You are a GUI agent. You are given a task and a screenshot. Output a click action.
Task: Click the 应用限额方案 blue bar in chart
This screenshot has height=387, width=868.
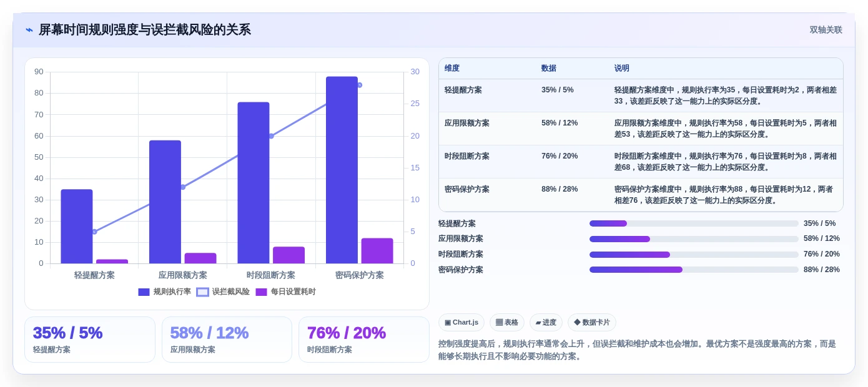click(165, 202)
